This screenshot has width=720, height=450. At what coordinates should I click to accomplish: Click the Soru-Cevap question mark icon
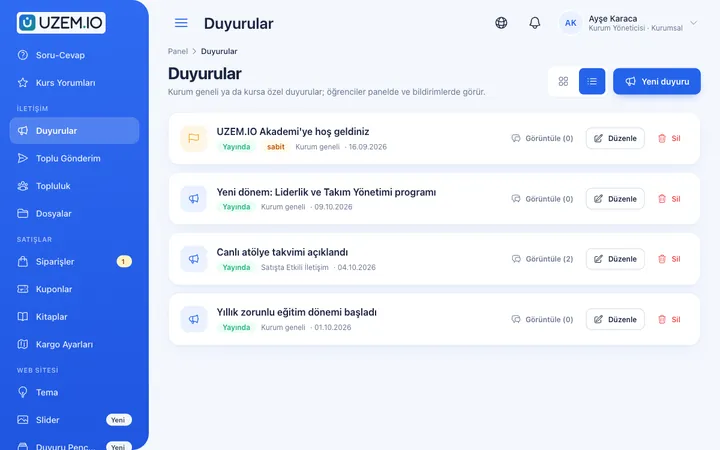click(x=22, y=55)
